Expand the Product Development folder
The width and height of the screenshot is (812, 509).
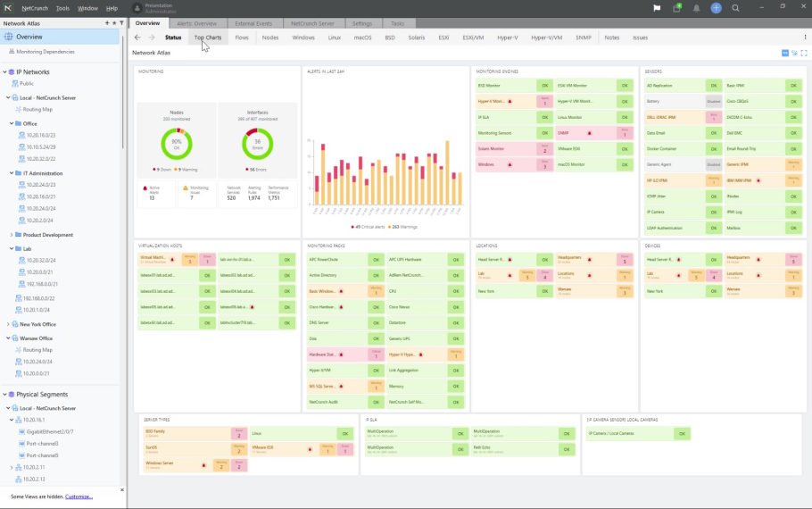pyautogui.click(x=12, y=235)
